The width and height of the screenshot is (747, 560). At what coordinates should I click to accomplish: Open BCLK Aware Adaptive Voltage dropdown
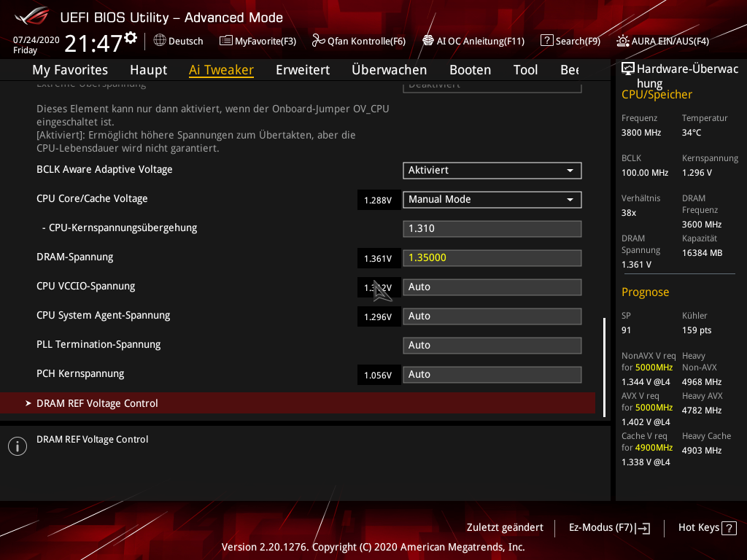(492, 171)
